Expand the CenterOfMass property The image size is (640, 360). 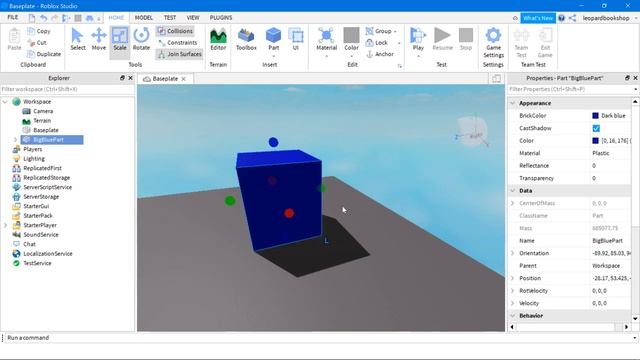513,203
